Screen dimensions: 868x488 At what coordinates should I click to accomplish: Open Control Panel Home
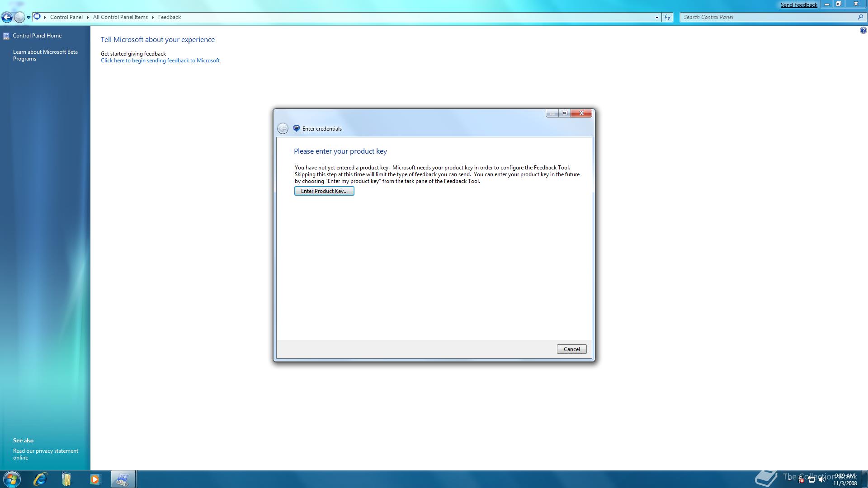pyautogui.click(x=37, y=36)
